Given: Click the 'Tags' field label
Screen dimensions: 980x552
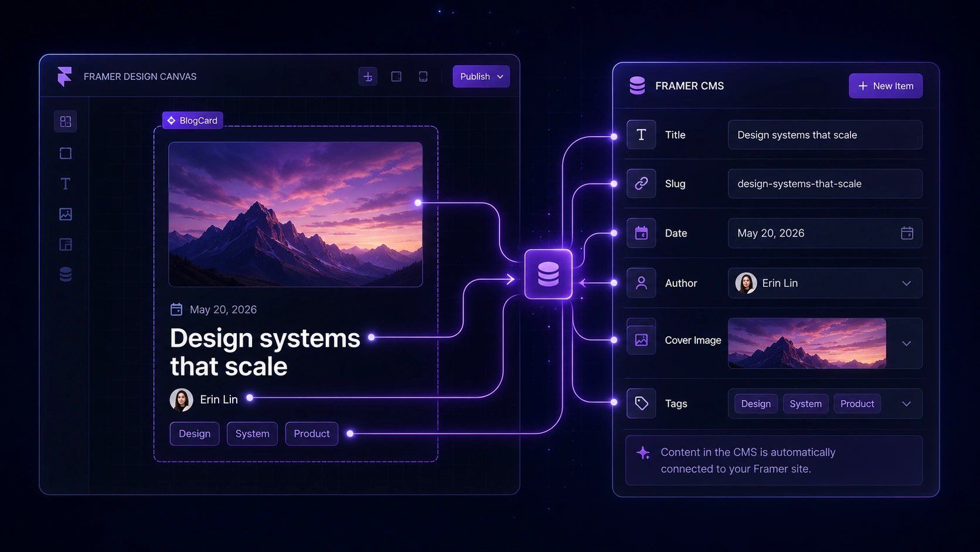Looking at the screenshot, I should [x=676, y=404].
